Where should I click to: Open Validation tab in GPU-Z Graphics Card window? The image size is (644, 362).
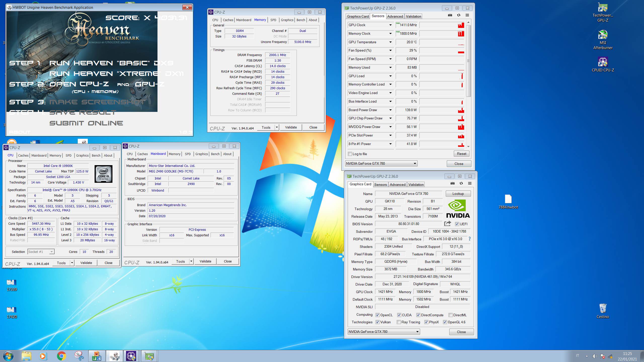(416, 185)
